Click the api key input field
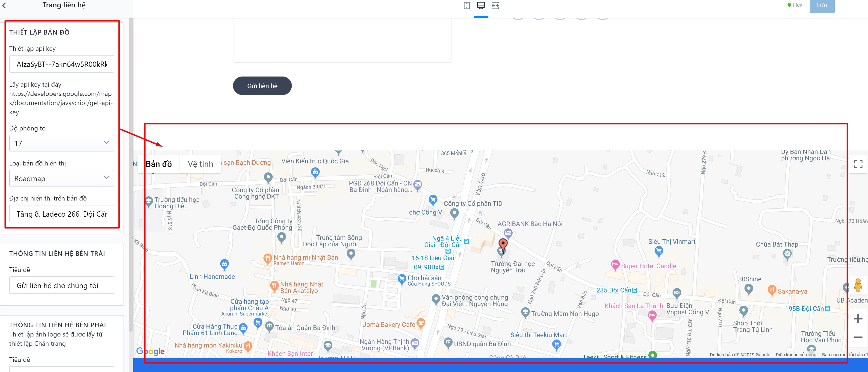Screen dimensions: 868x372 tap(62, 64)
